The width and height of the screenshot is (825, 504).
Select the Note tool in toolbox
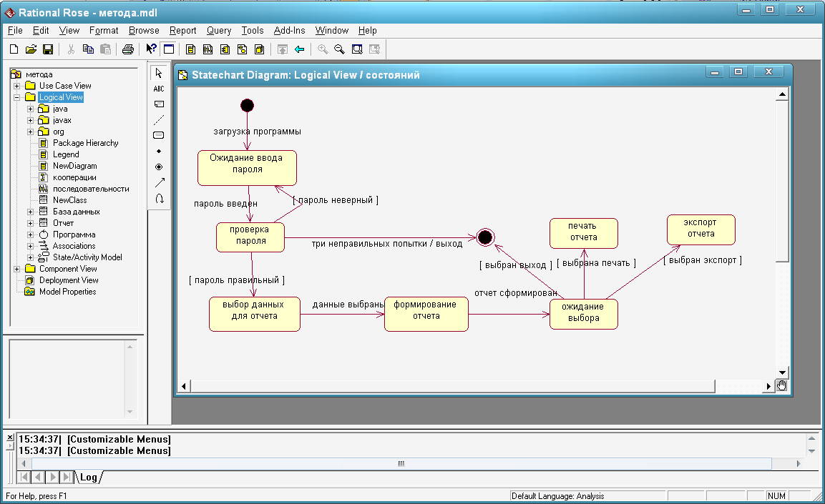(159, 104)
